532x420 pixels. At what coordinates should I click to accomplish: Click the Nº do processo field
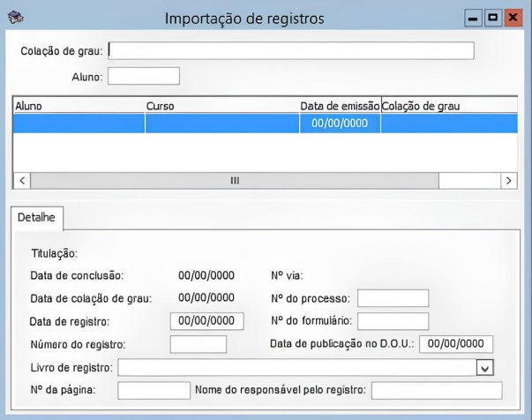click(x=393, y=298)
